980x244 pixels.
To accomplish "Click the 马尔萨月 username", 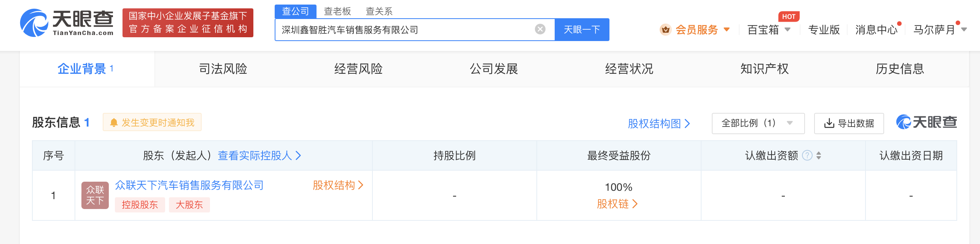I will pyautogui.click(x=934, y=30).
